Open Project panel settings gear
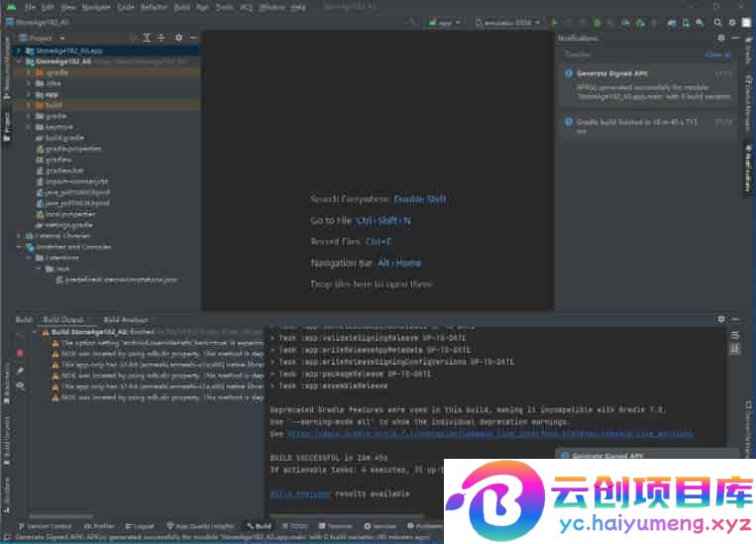 click(179, 38)
